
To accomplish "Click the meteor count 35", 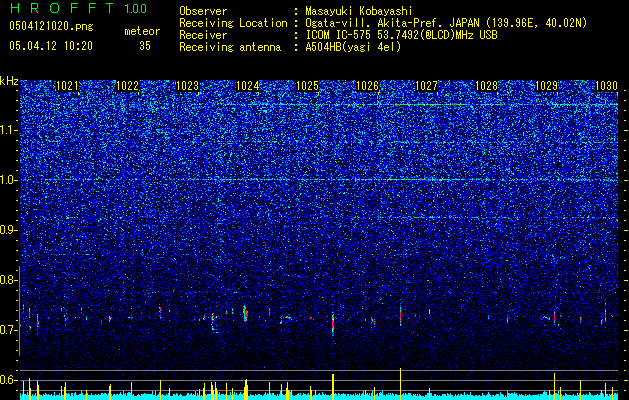I will tap(145, 46).
